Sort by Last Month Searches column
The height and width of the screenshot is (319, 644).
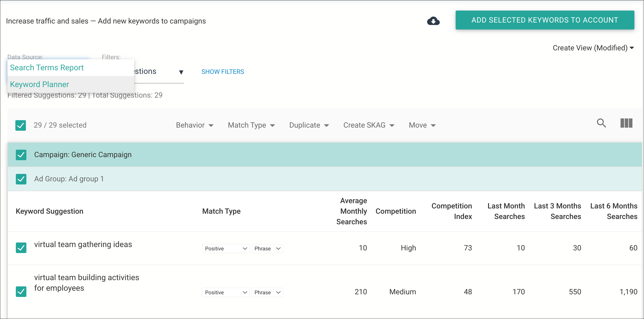click(x=506, y=211)
